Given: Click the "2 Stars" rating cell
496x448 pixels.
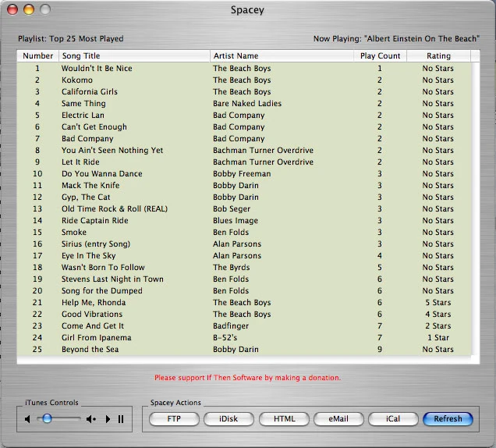Looking at the screenshot, I should [x=438, y=326].
